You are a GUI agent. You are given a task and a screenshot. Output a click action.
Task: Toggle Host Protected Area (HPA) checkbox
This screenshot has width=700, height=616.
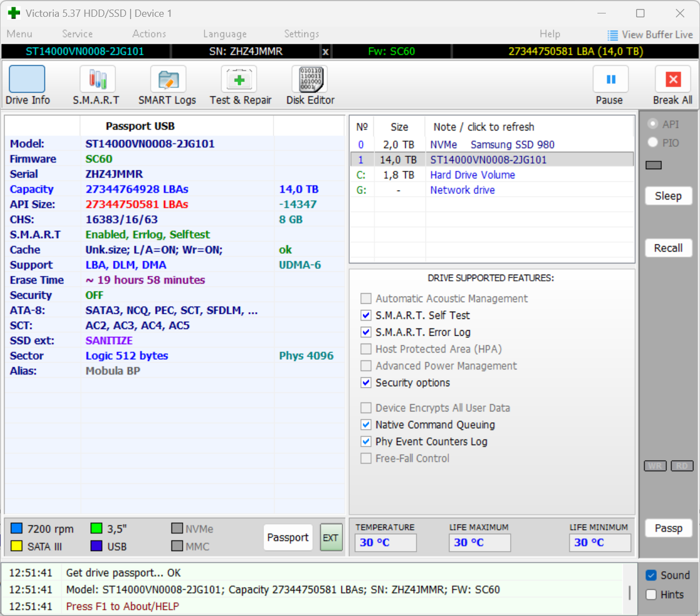point(366,349)
